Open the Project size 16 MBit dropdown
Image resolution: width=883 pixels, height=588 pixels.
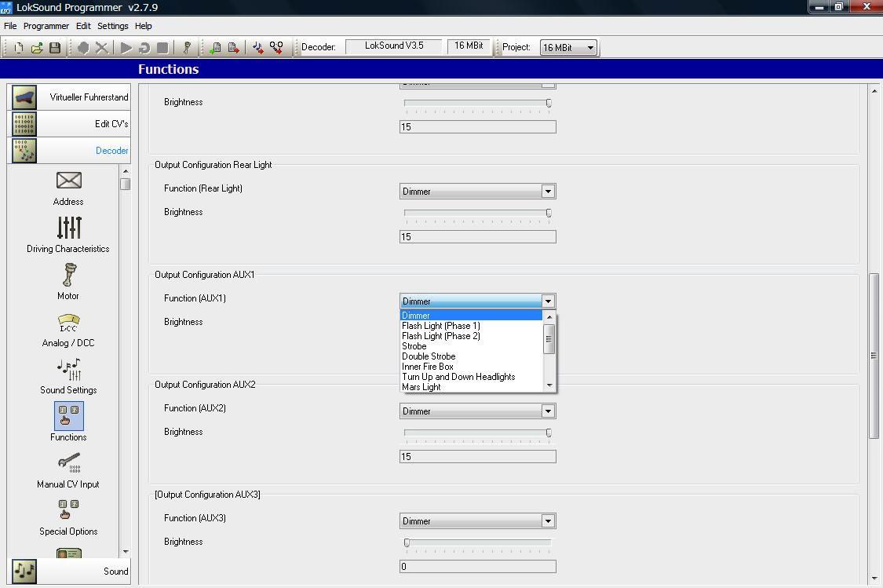[568, 48]
